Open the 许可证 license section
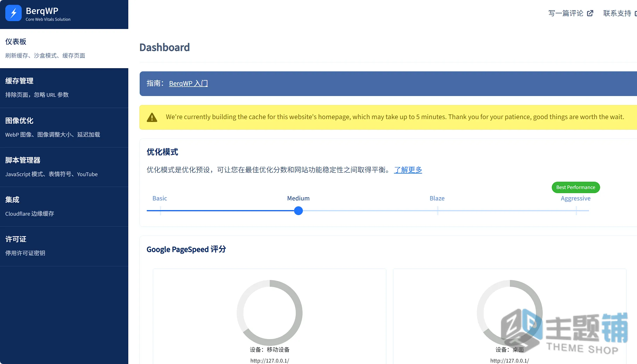This screenshot has height=364, width=637. (64, 246)
